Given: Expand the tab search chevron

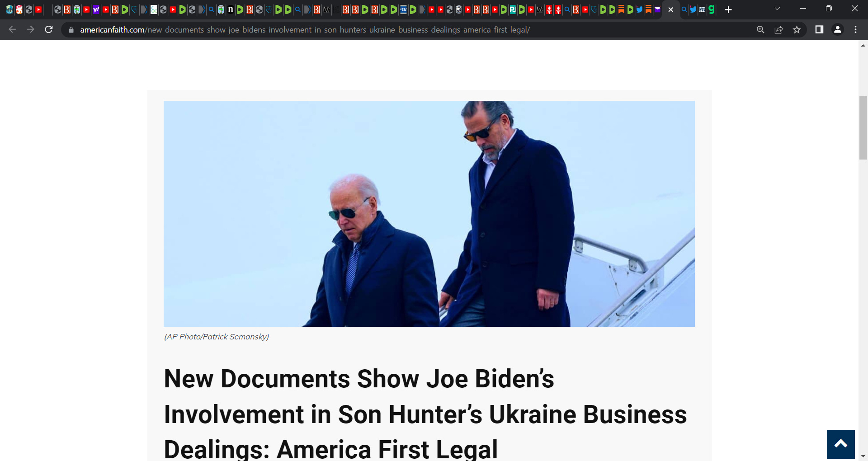Looking at the screenshot, I should point(777,9).
